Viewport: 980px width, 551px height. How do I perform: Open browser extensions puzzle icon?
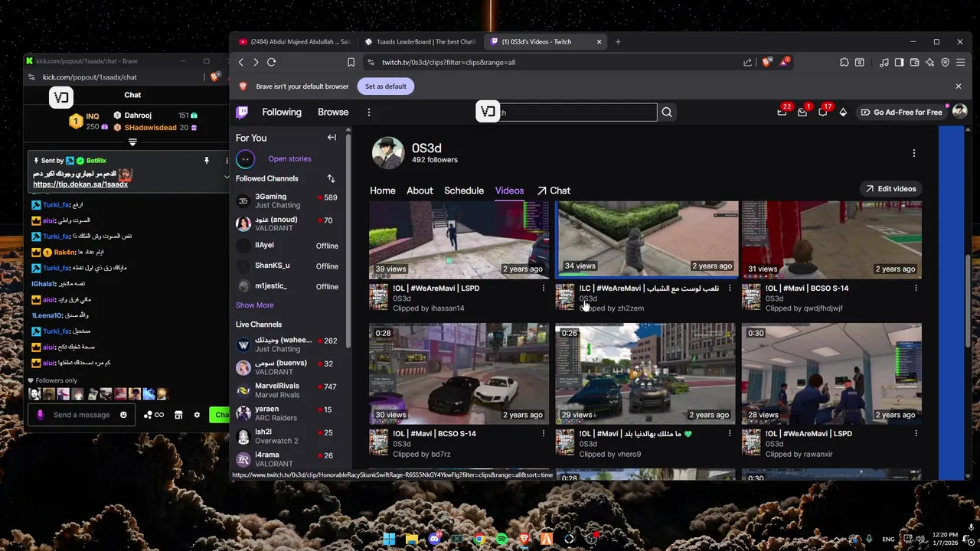pos(844,62)
